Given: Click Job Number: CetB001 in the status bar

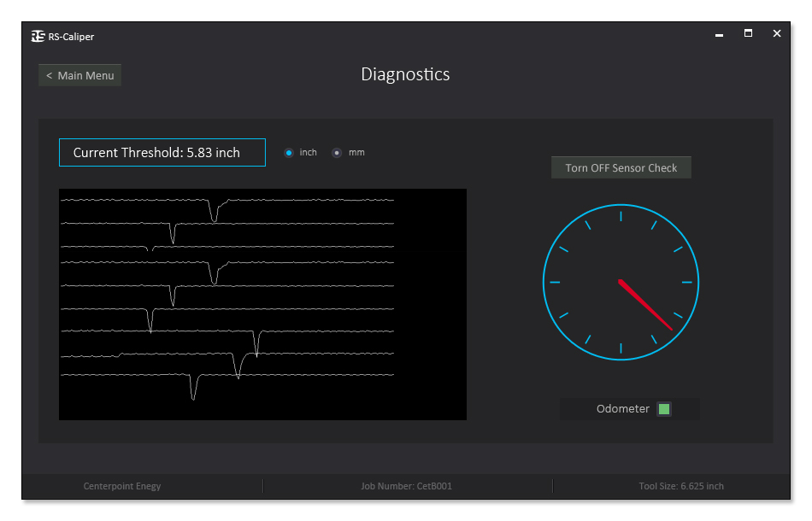Looking at the screenshot, I should click(407, 486).
